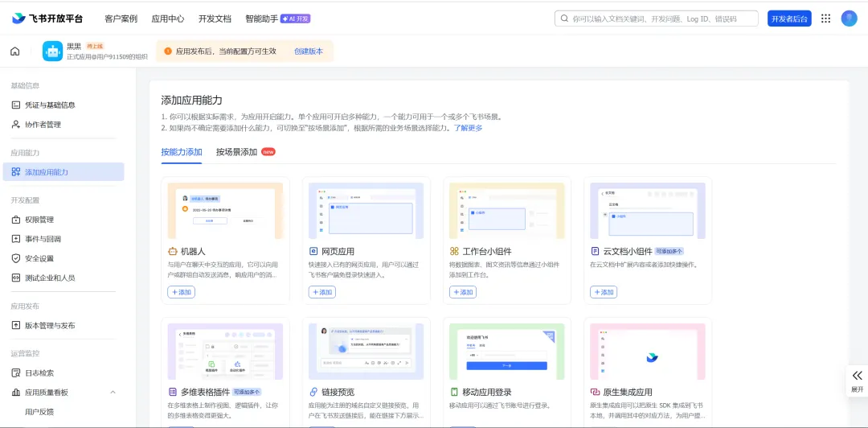Collapse the 应用质量看板 section chevron
Viewport: 868px width, 428px height.
113,393
